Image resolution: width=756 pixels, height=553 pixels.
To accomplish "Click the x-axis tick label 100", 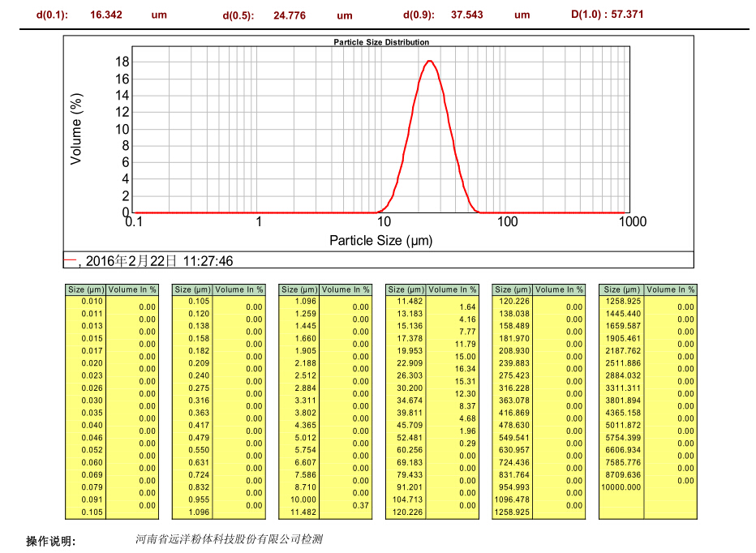I will point(507,222).
